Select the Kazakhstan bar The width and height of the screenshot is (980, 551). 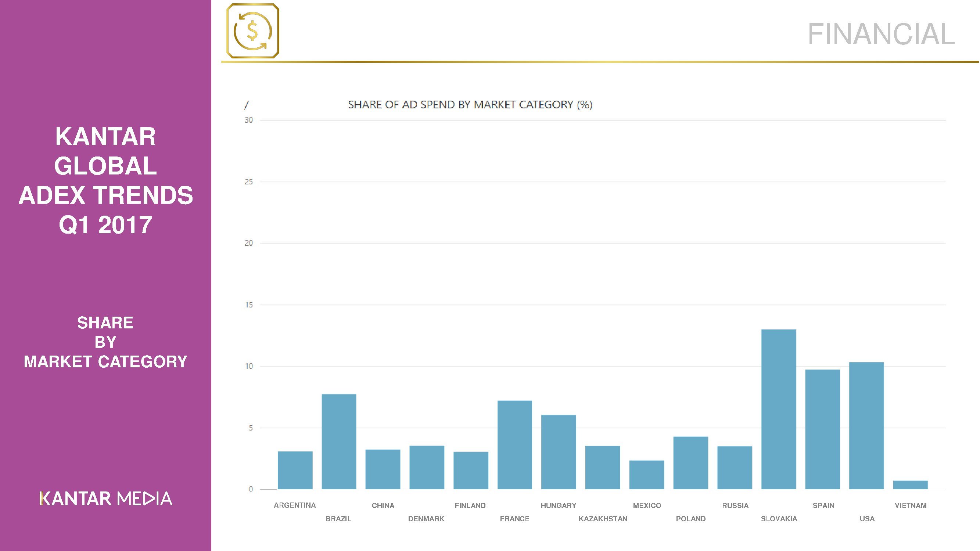pyautogui.click(x=603, y=467)
